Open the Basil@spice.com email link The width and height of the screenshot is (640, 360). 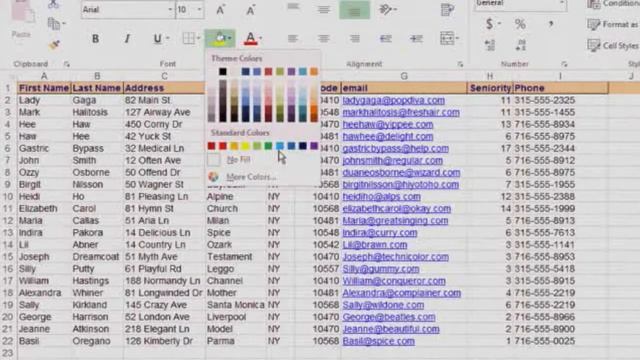(378, 341)
